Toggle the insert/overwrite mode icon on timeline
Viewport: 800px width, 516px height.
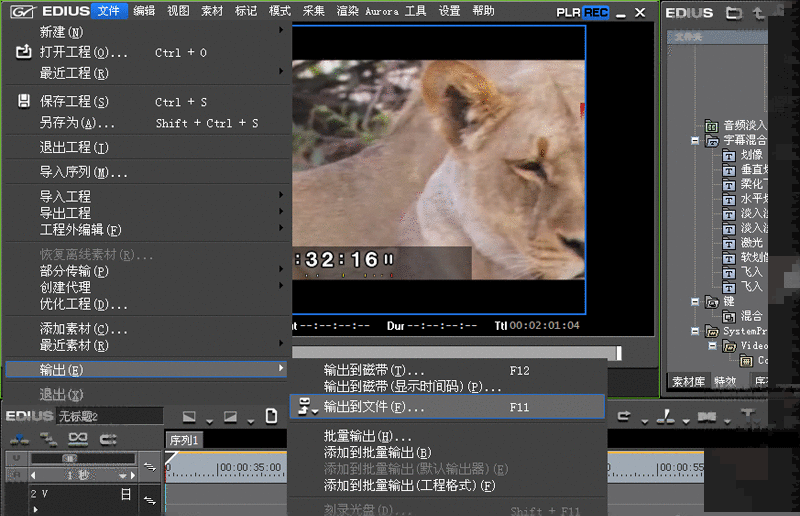click(20, 439)
